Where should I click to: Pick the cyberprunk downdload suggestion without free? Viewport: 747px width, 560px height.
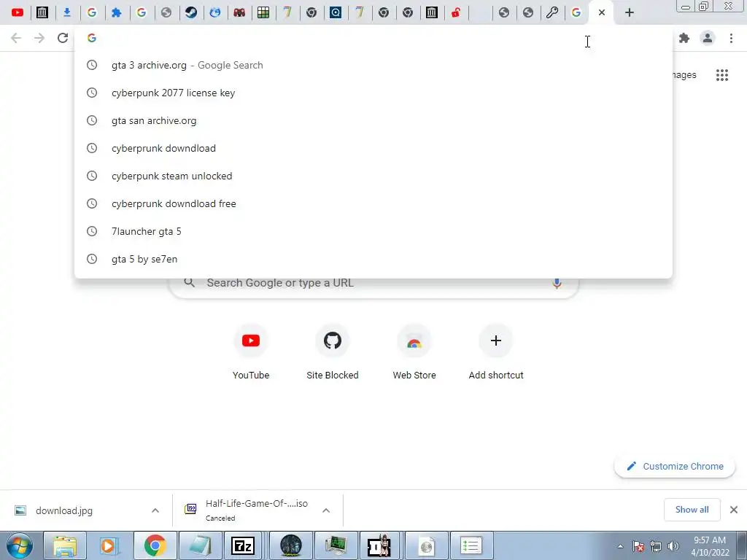tap(373, 148)
